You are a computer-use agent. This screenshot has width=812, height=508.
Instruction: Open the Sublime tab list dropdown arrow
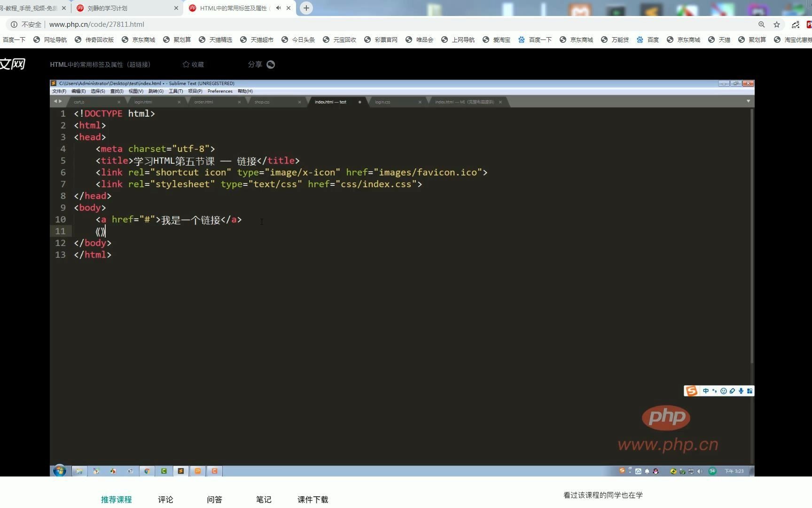pos(748,101)
